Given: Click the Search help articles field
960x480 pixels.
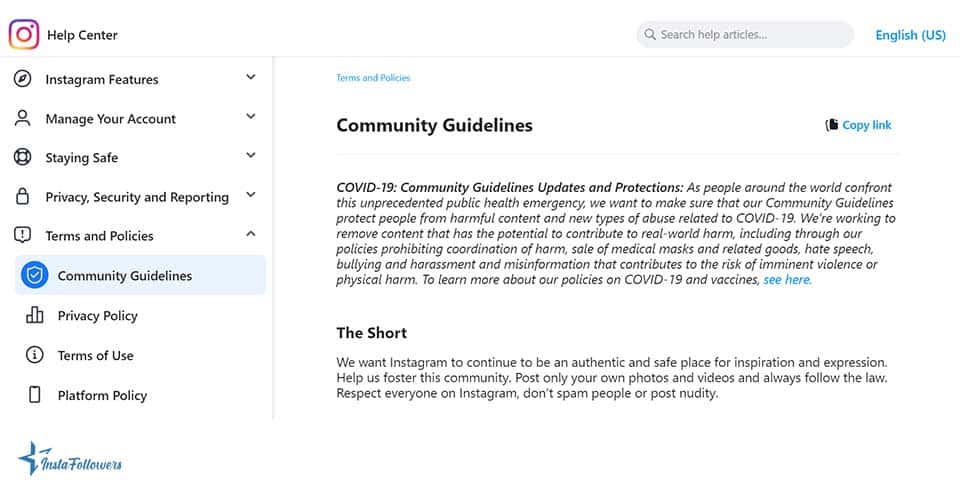Looking at the screenshot, I should pyautogui.click(x=745, y=35).
